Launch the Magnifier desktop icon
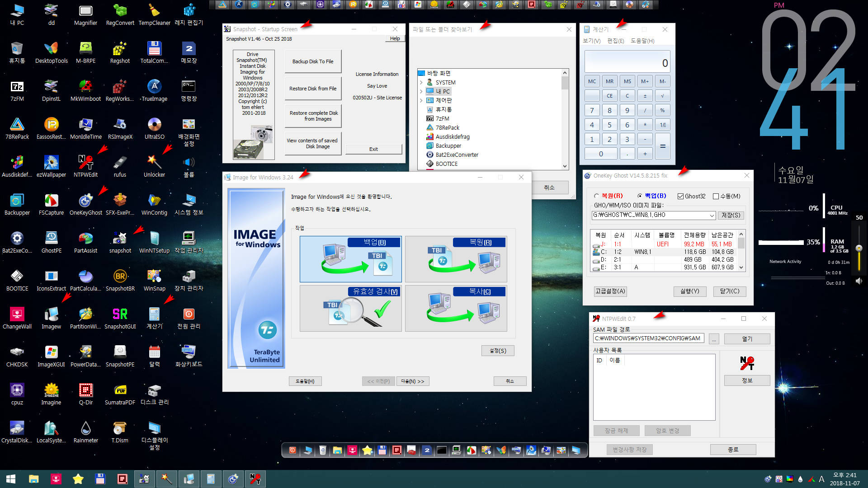 point(85,14)
